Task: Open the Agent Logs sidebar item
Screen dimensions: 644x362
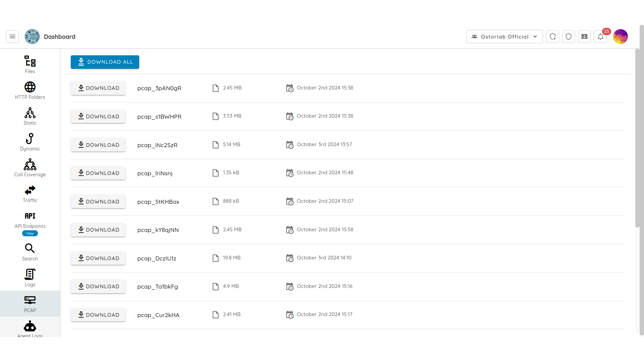Action: (30, 328)
